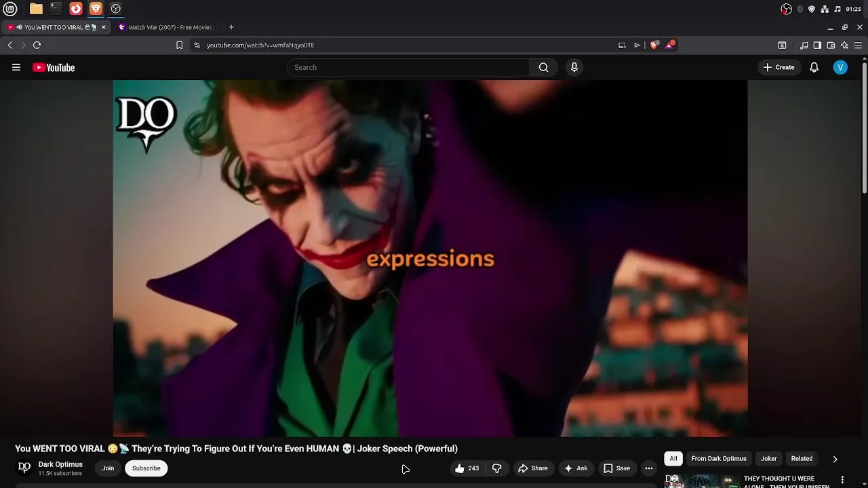Open Brave Rewards triangle icon

[x=670, y=45]
